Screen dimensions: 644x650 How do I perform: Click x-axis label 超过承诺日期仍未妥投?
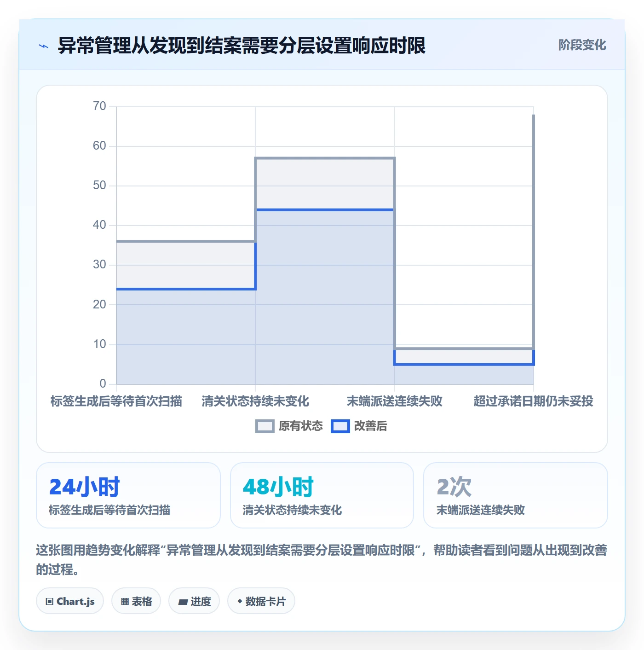pos(534,401)
